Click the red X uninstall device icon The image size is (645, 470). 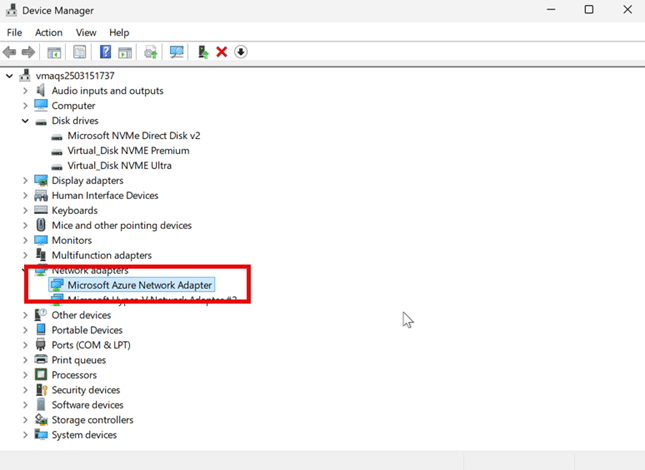222,52
